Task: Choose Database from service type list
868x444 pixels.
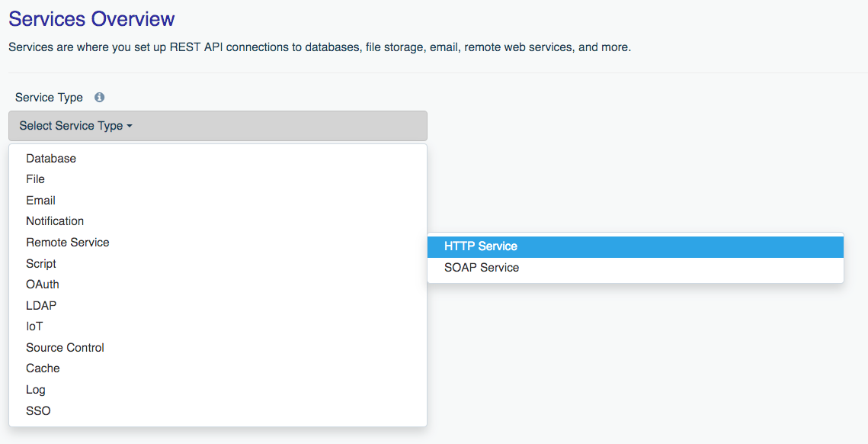Action: 51,159
